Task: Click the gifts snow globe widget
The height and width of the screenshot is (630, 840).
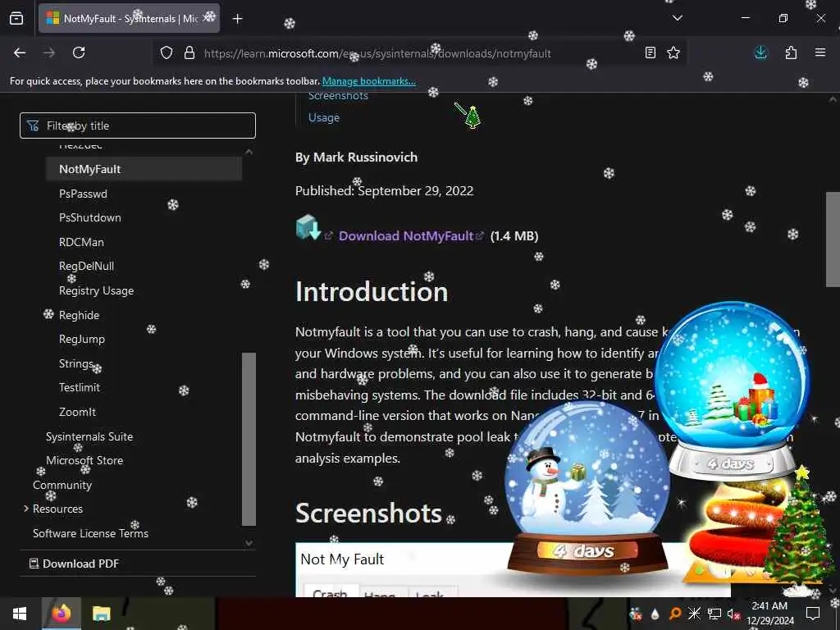Action: pyautogui.click(x=732, y=390)
